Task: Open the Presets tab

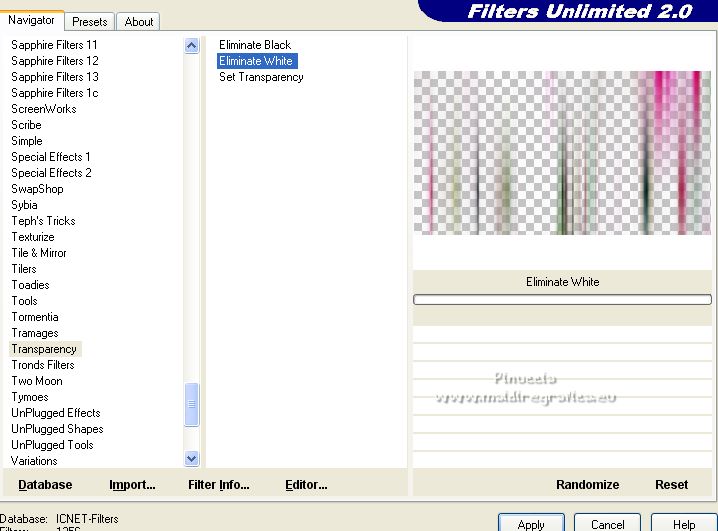Action: point(90,22)
